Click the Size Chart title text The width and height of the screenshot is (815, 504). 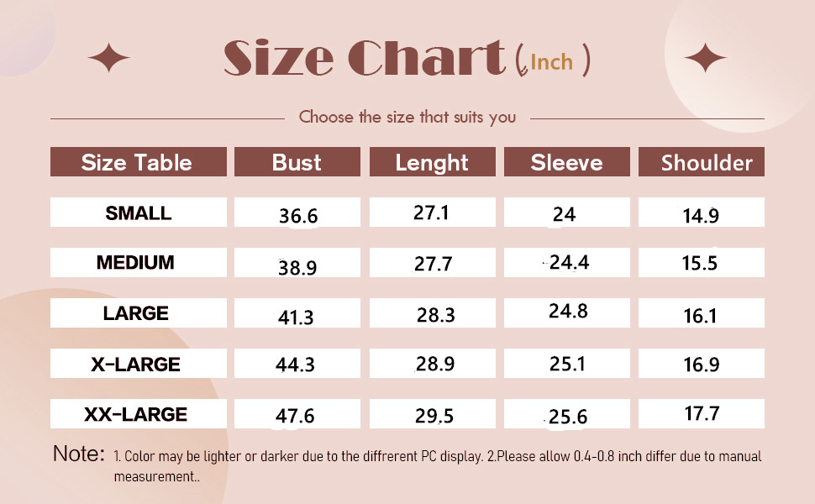pyautogui.click(x=364, y=59)
